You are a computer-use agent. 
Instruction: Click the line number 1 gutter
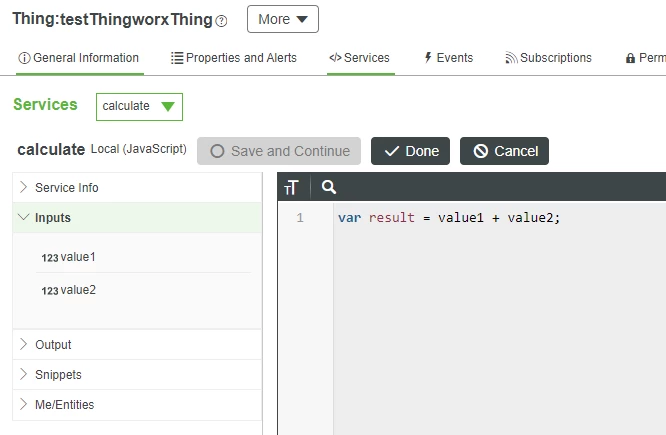(x=300, y=218)
